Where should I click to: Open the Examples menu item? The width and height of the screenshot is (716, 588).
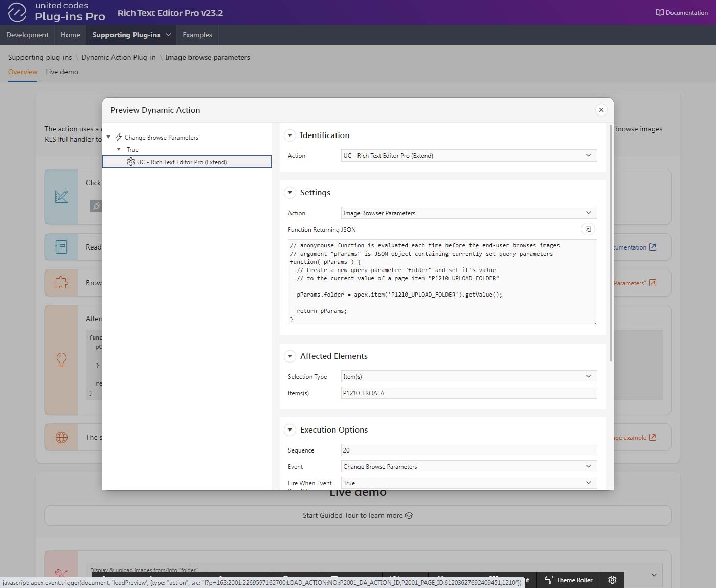pyautogui.click(x=197, y=35)
